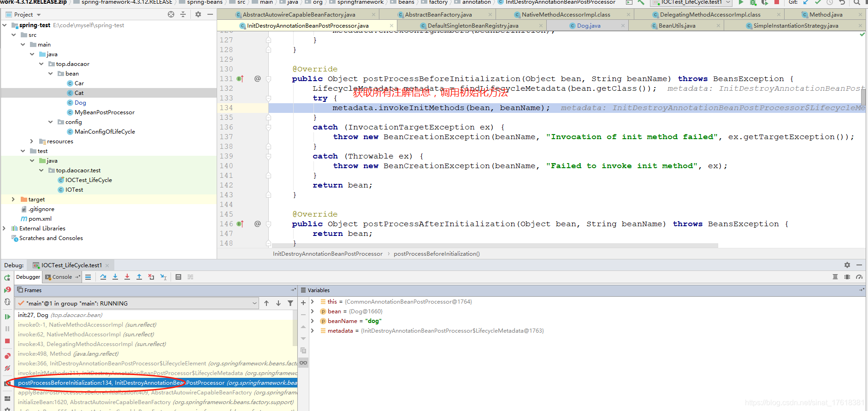The width and height of the screenshot is (868, 411).
Task: Click the Rerun debug session icon
Action: pos(7,277)
